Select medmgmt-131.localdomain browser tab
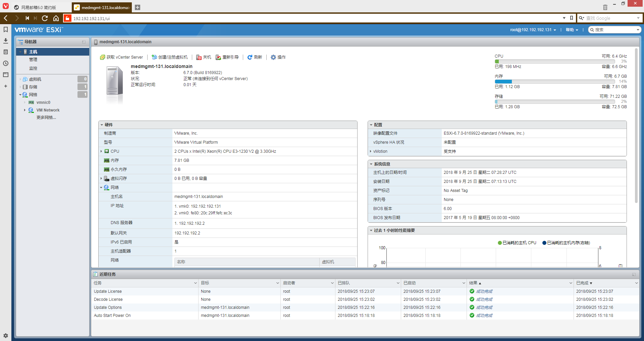This screenshot has width=644, height=341. (x=102, y=7)
